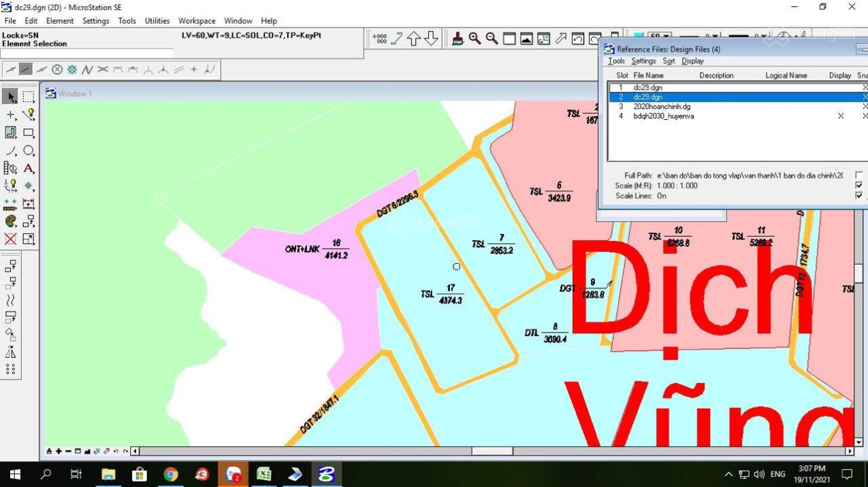The image size is (868, 487).
Task: Open File Explorer from the taskbar
Action: pyautogui.click(x=108, y=474)
